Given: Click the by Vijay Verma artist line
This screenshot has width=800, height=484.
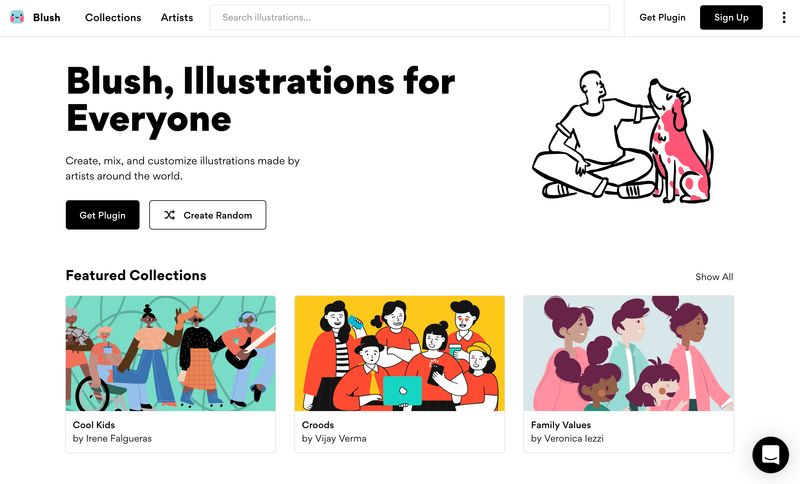Looking at the screenshot, I should (x=334, y=439).
